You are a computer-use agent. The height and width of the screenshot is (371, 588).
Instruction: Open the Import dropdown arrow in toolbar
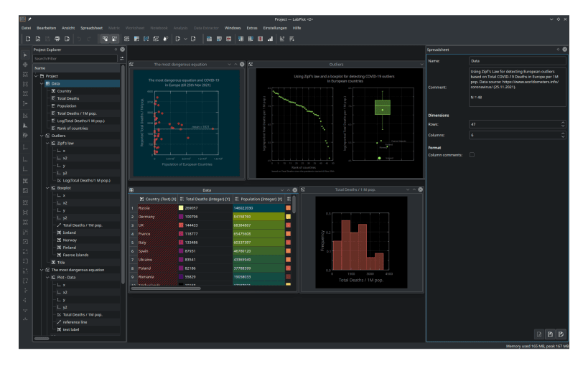point(185,39)
